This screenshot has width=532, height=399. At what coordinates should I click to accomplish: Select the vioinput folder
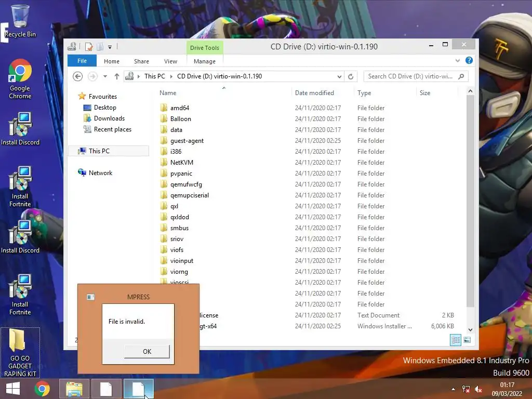(x=181, y=261)
